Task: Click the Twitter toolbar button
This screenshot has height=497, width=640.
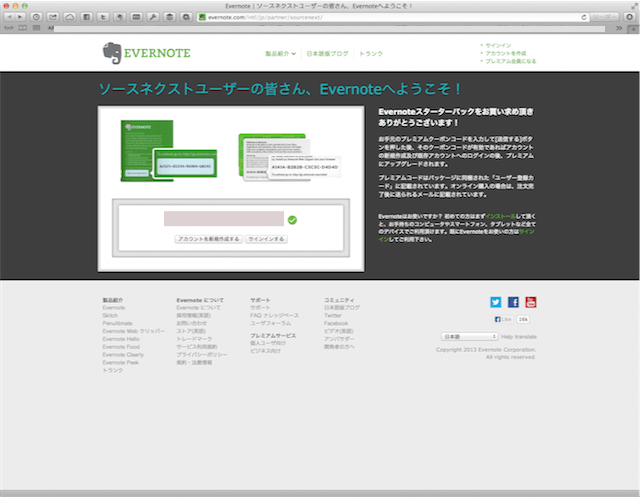Action: click(103, 17)
